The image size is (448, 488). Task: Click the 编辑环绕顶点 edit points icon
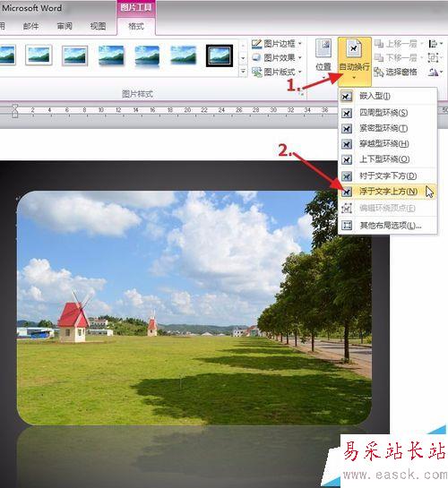(x=347, y=209)
